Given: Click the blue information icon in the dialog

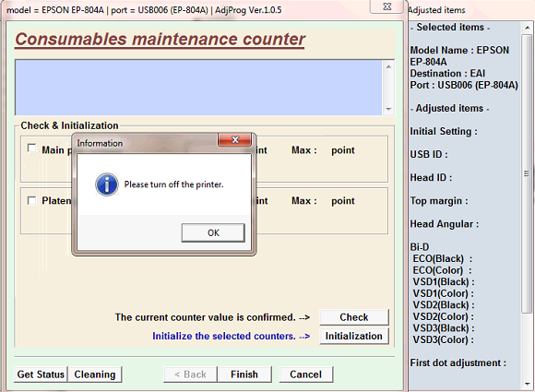Looking at the screenshot, I should coord(107,184).
